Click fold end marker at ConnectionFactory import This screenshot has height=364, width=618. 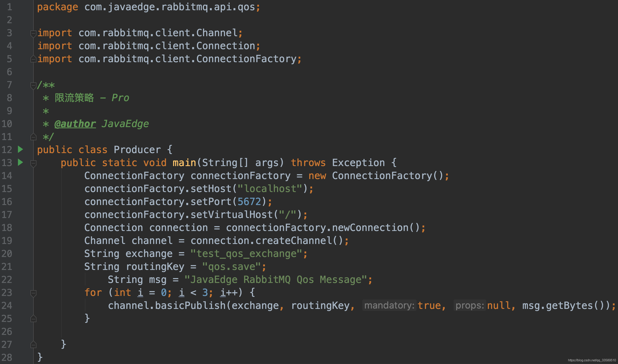(33, 59)
